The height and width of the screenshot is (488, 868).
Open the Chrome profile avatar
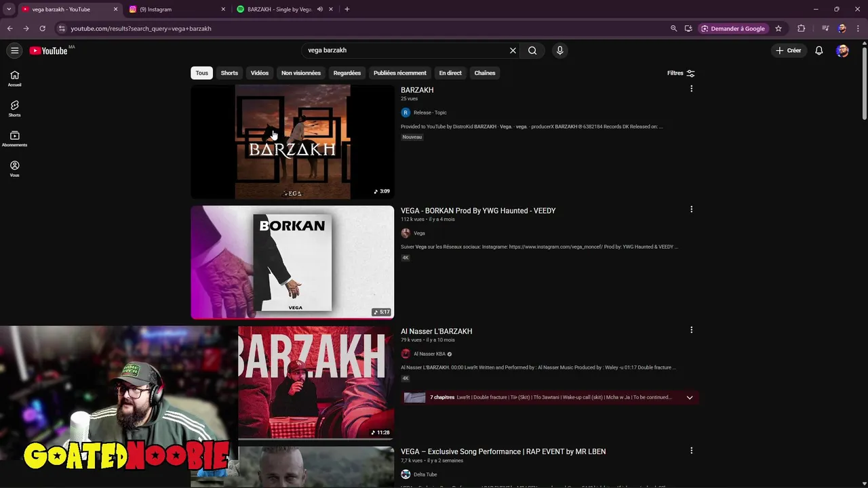(x=842, y=28)
